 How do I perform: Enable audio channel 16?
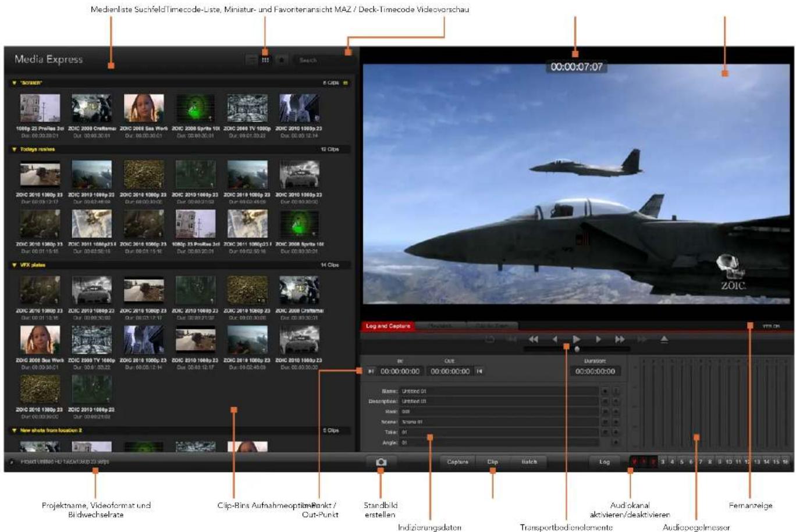click(786, 462)
